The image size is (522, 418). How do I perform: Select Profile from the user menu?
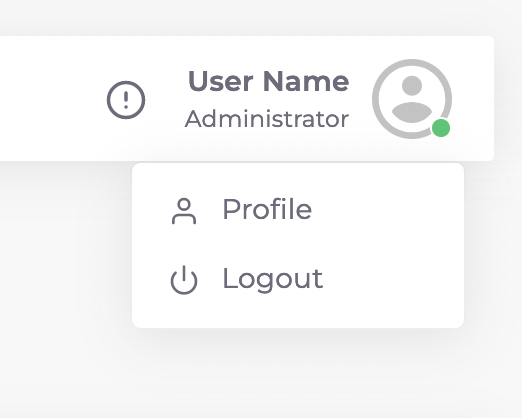[x=298, y=210]
